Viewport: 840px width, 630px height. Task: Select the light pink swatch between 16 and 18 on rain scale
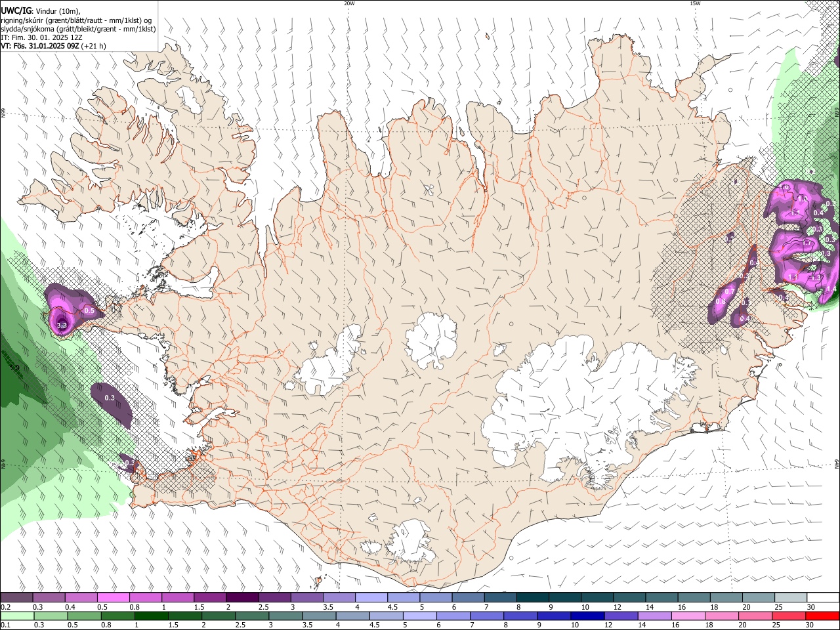tap(689, 616)
